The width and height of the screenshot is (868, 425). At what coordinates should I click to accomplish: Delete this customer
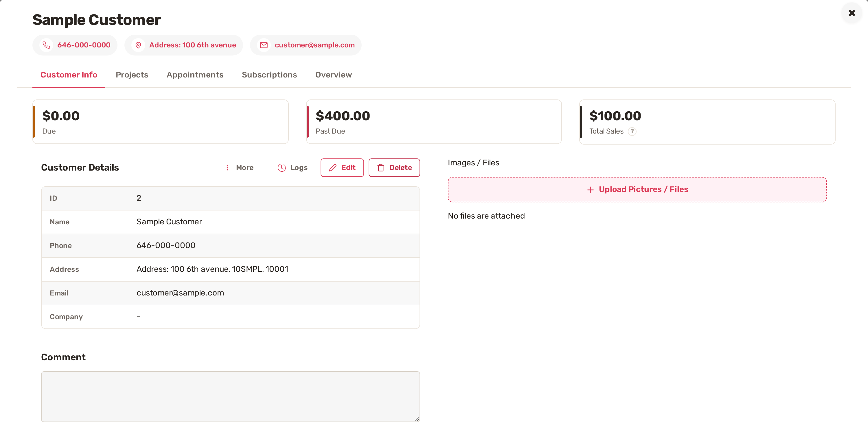coord(394,168)
